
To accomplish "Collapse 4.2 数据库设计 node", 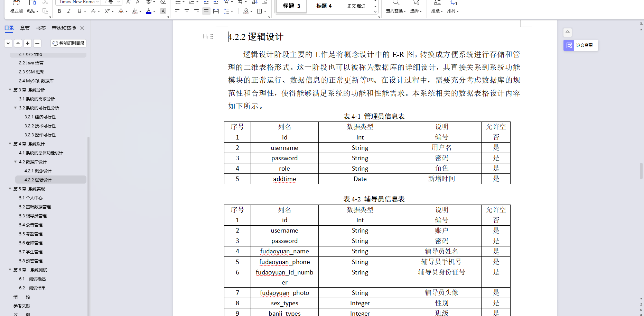I will [x=16, y=162].
